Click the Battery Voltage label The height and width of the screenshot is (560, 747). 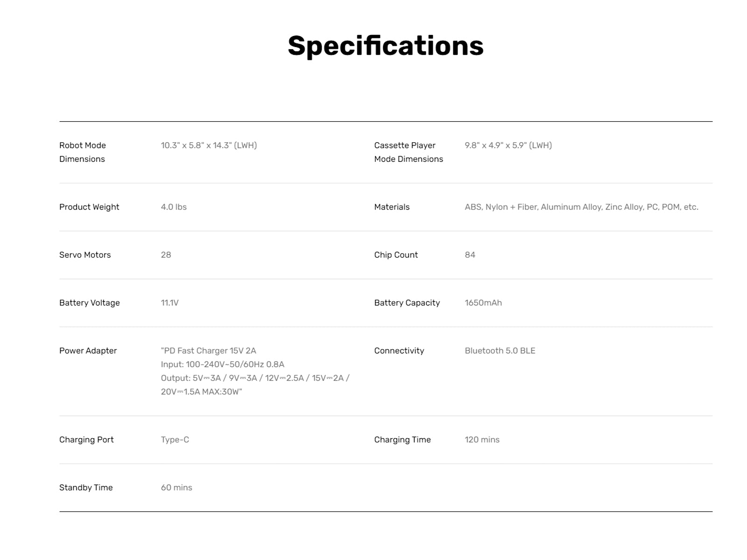[x=90, y=303]
